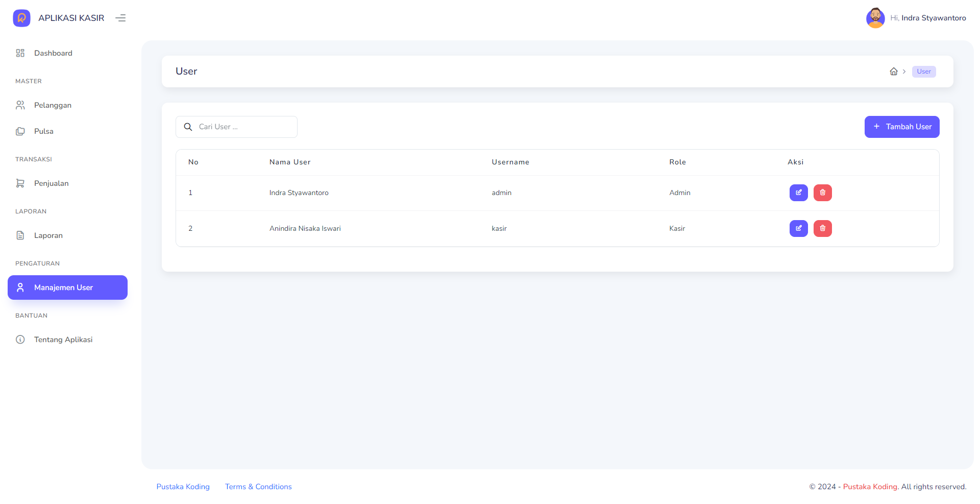Click the Pelanggan people icon
Screen dimensions: 980x504
click(x=20, y=105)
